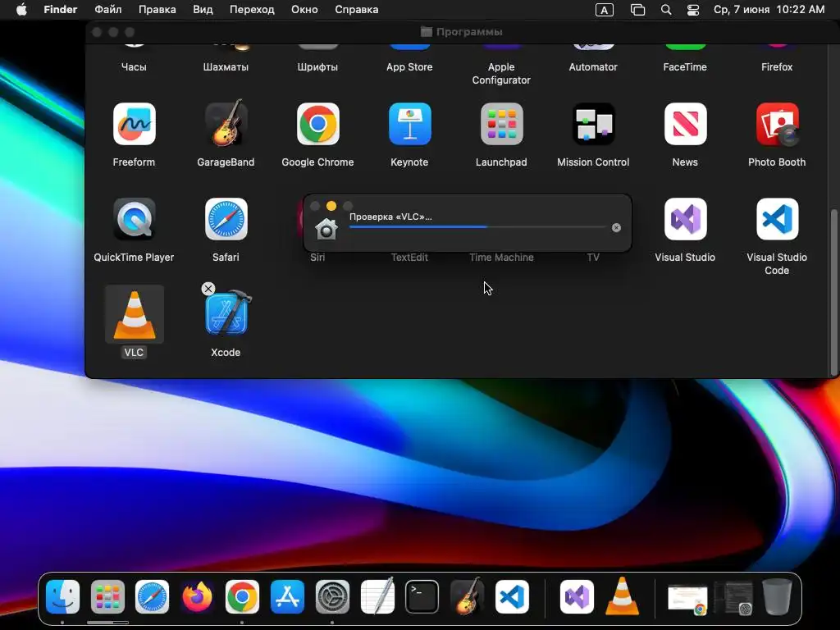Minimize the VLC verification dialog
This screenshot has width=840, height=630.
click(331, 206)
